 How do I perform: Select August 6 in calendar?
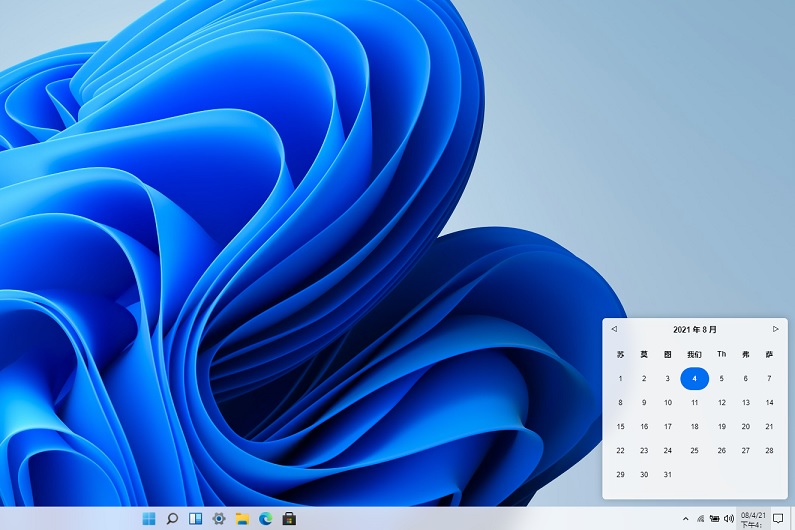coord(745,378)
